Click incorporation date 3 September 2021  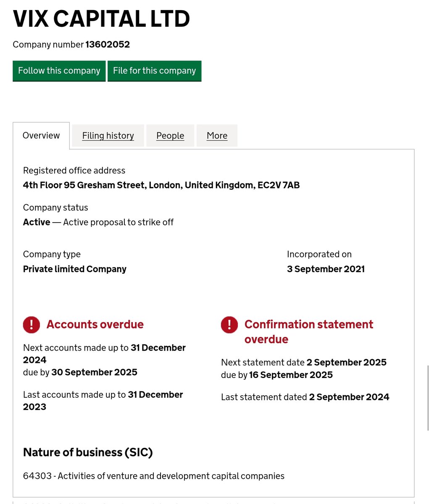click(x=326, y=269)
